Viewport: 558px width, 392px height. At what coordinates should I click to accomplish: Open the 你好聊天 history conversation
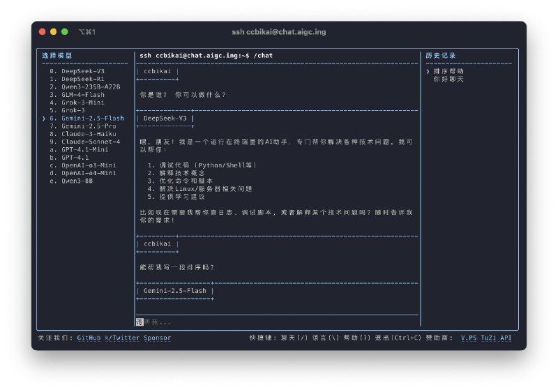448,79
